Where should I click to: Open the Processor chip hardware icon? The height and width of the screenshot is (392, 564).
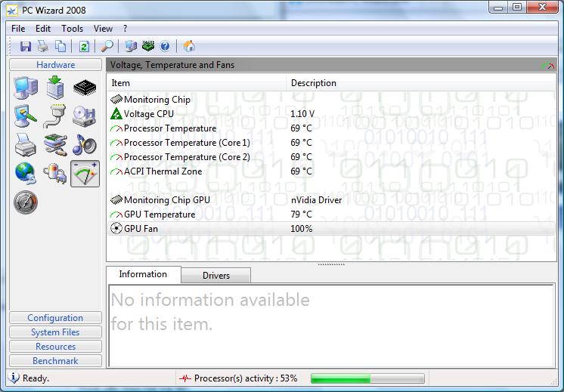click(x=85, y=88)
